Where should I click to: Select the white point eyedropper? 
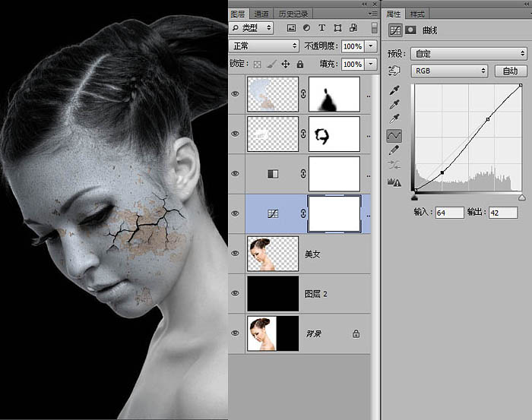(394, 119)
